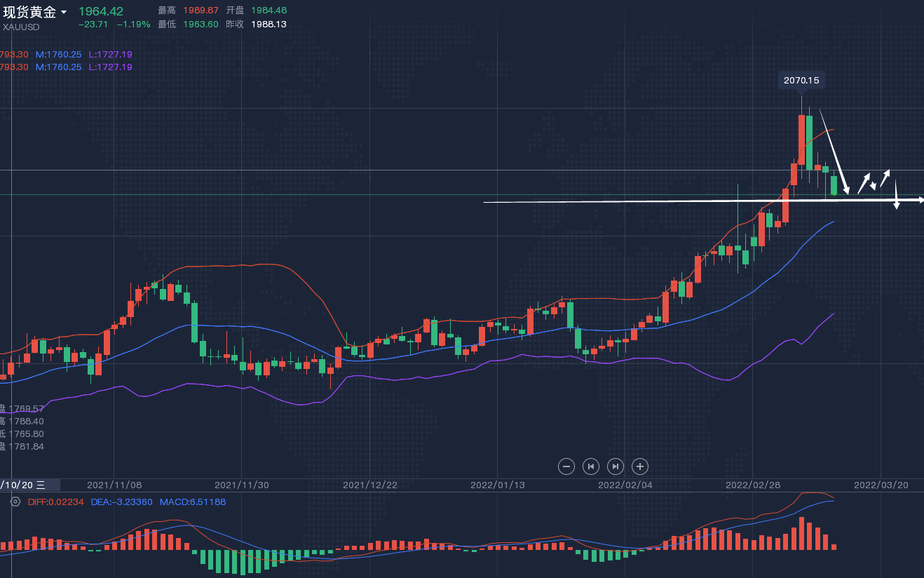The image size is (924, 578).
Task: Open the MACD indicator settings hexagon icon
Action: 15,502
